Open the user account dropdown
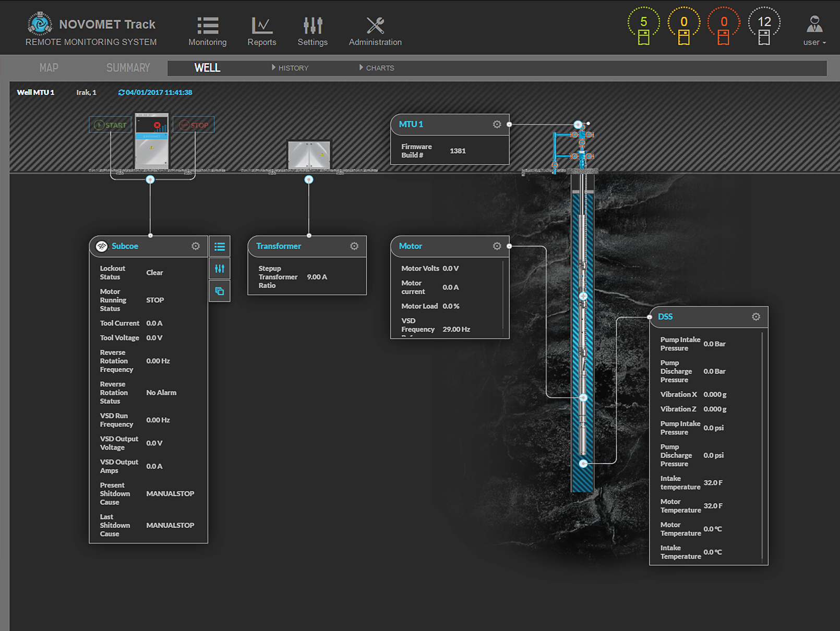The height and width of the screenshot is (631, 840). (x=814, y=31)
